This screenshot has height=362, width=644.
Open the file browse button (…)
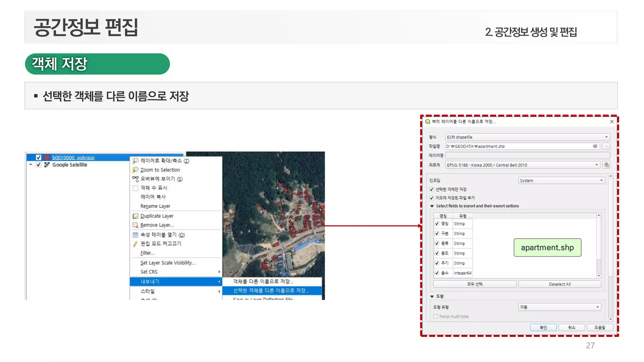pos(606,146)
